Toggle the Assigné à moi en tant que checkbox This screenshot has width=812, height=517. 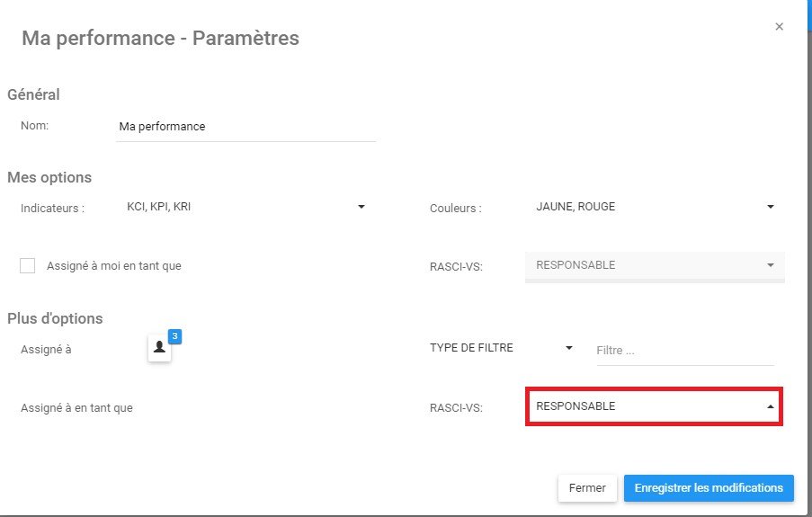(28, 265)
